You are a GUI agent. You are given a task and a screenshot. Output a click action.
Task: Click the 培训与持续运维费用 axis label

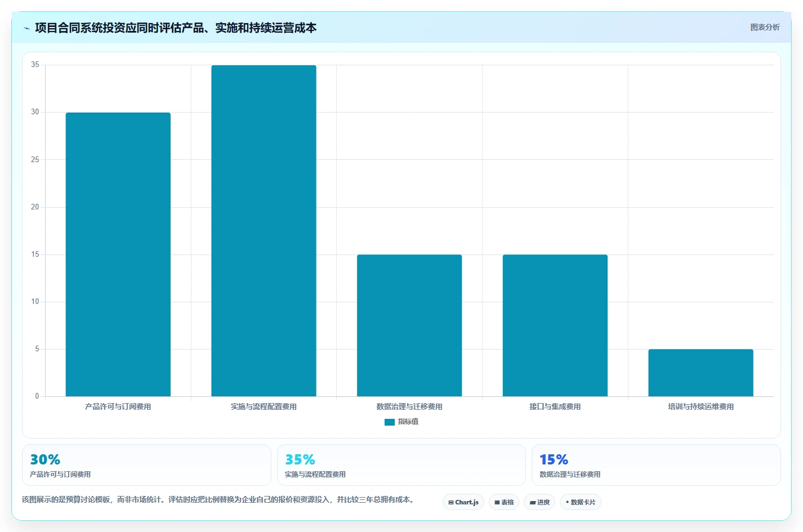point(701,406)
